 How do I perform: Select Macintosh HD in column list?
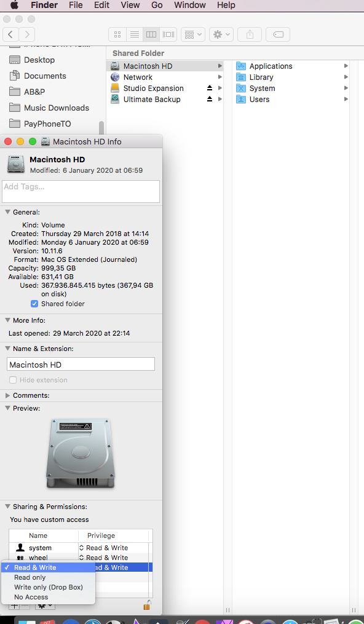point(165,66)
